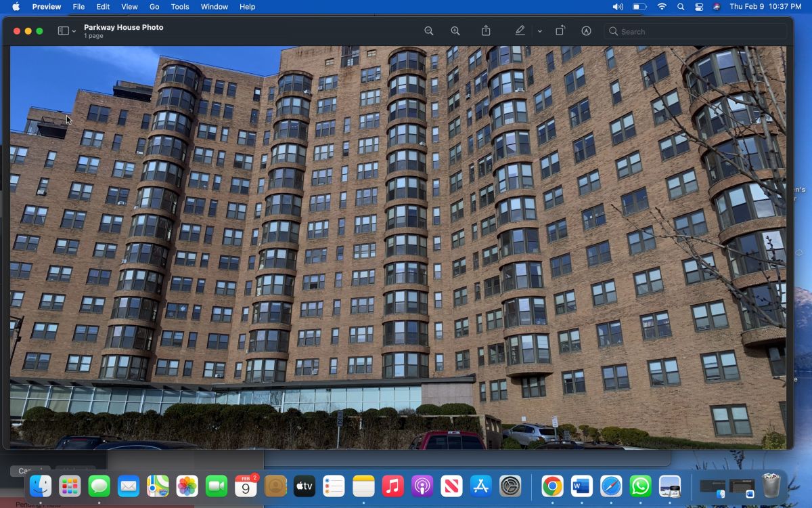Screen dimensions: 812x508
Task: Open Podcasts from the Dock
Action: [x=422, y=486]
